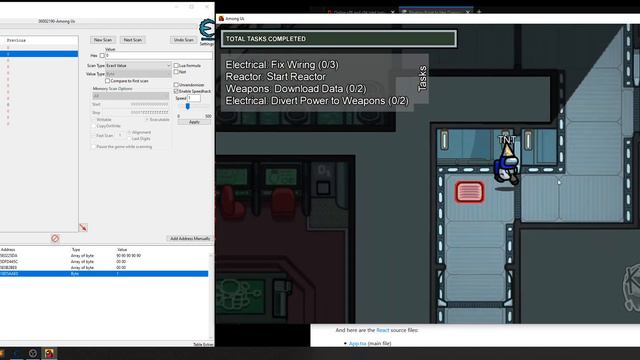
Task: Open the App.tsx link in browser
Action: pyautogui.click(x=358, y=344)
